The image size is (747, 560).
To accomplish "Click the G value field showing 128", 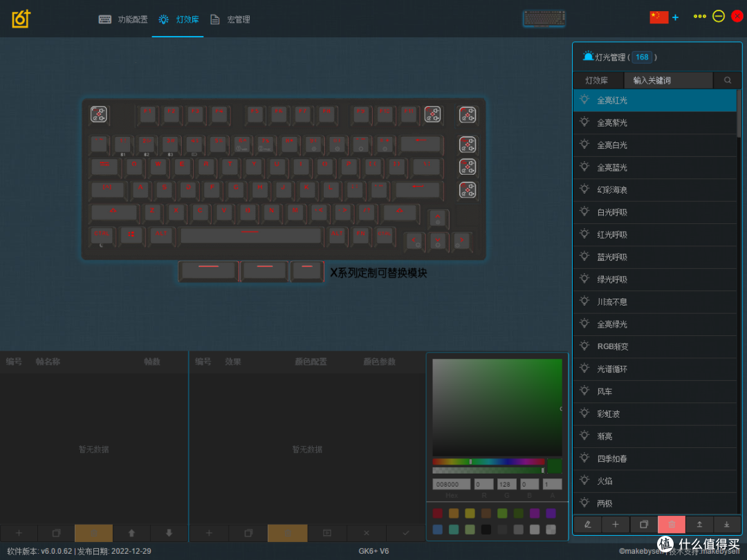I will click(x=506, y=484).
